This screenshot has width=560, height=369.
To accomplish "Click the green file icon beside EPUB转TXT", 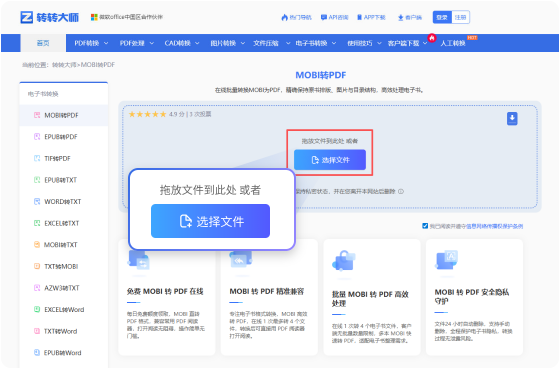I will point(37,180).
